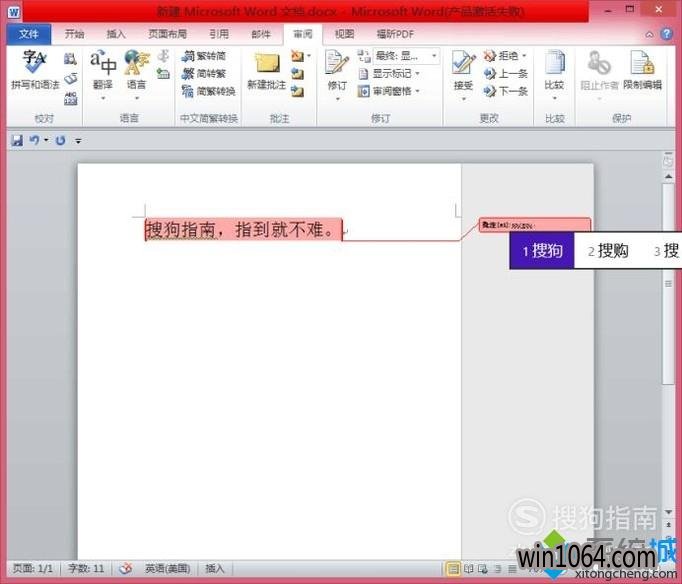Viewport: 682px width, 584px height.
Task: Go to previous comment icon
Action: (x=298, y=74)
